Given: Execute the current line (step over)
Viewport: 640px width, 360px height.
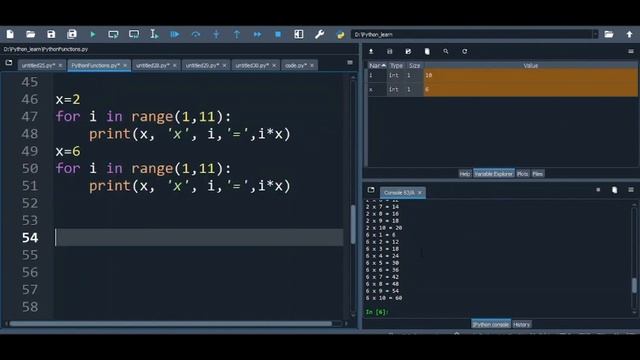Looking at the screenshot, I should point(196,34).
